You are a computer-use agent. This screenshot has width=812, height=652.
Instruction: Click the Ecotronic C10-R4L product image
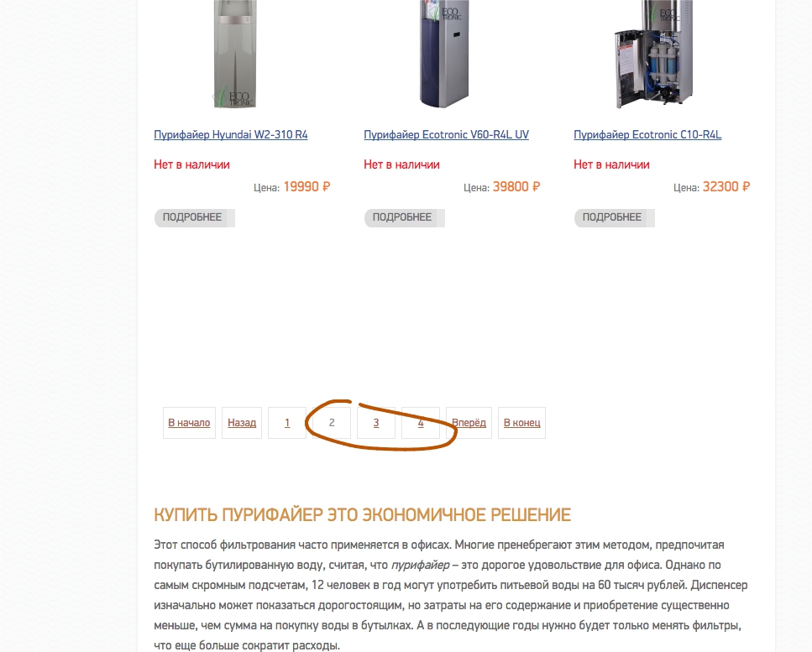653,55
